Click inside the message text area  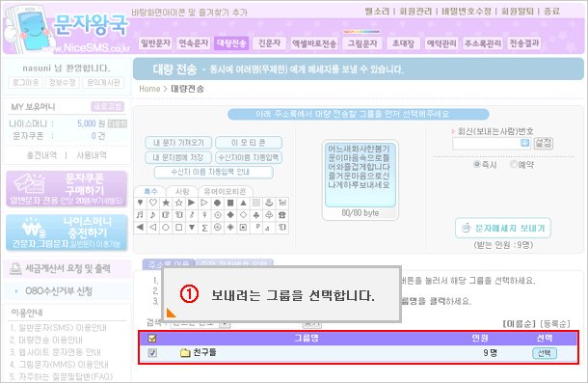click(x=360, y=175)
